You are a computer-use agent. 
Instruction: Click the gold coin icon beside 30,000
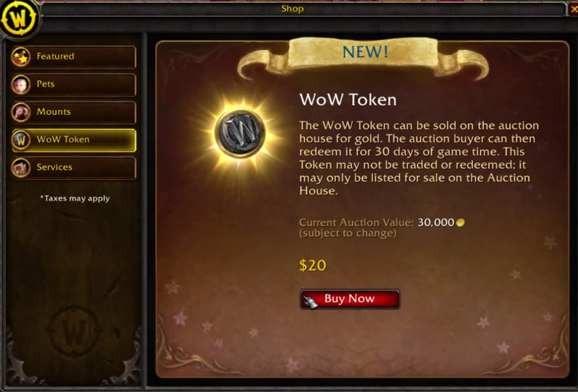tap(460, 222)
